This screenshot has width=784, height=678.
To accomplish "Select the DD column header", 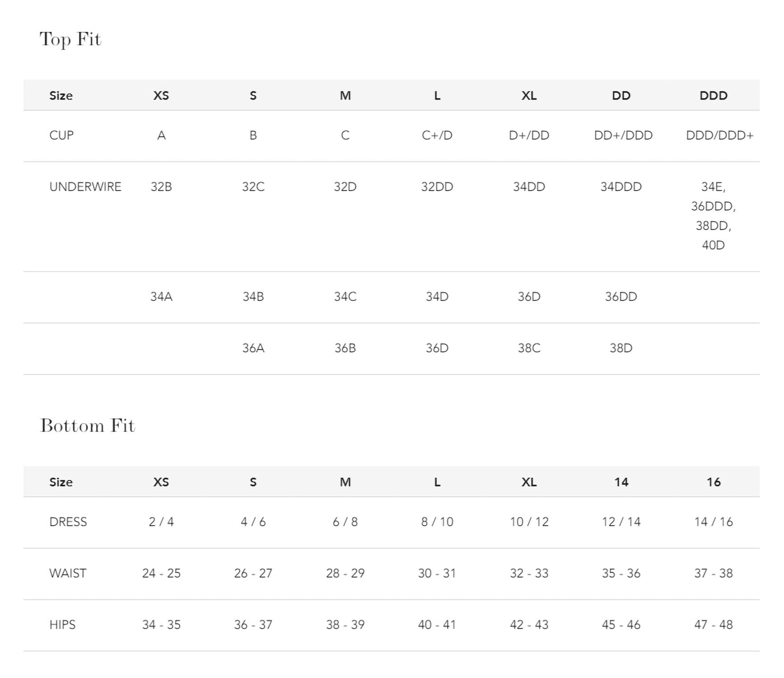I will coord(621,96).
